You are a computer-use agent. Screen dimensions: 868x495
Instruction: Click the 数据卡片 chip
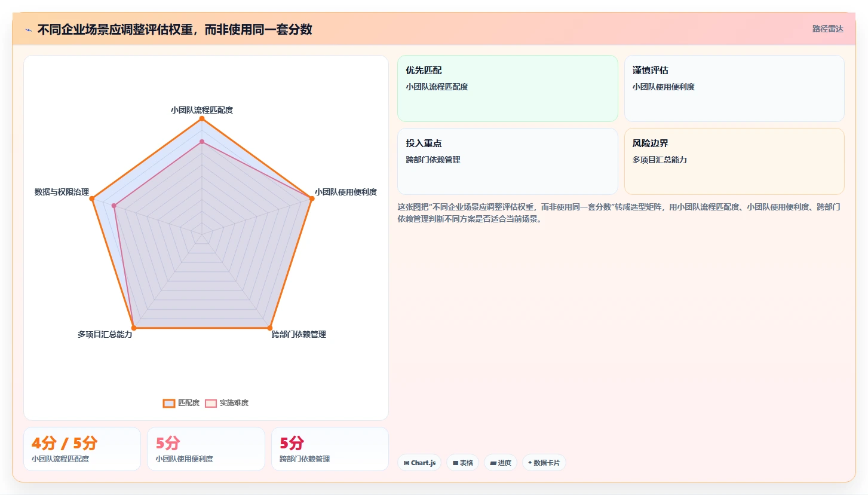tap(544, 463)
